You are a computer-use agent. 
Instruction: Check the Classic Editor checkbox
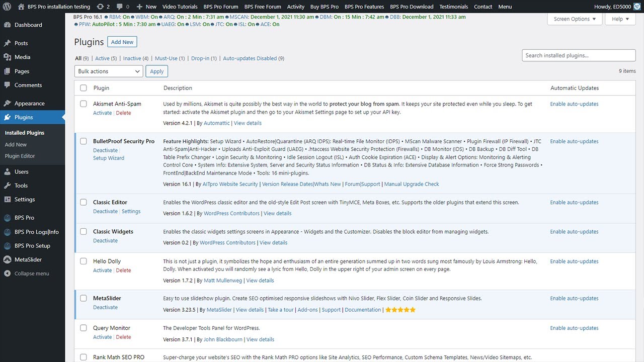coord(84,202)
